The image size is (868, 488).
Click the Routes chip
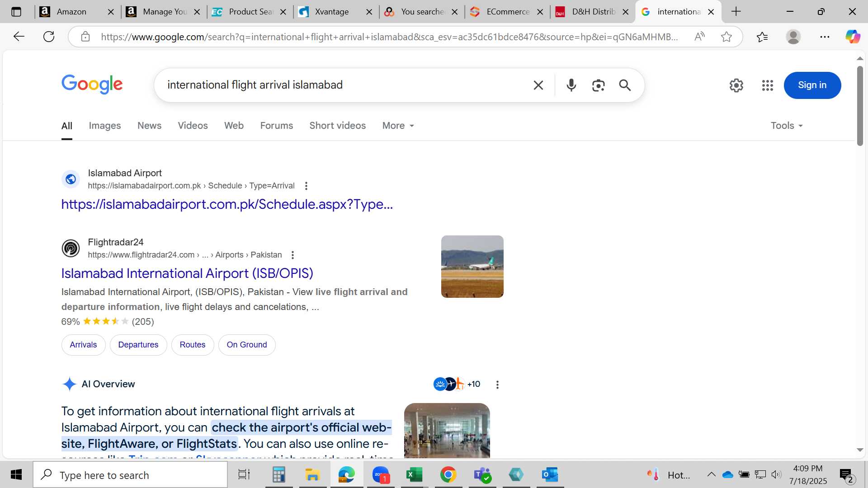193,345
